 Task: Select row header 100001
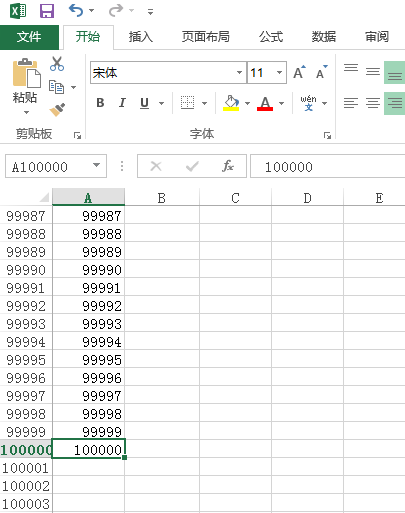click(x=26, y=468)
